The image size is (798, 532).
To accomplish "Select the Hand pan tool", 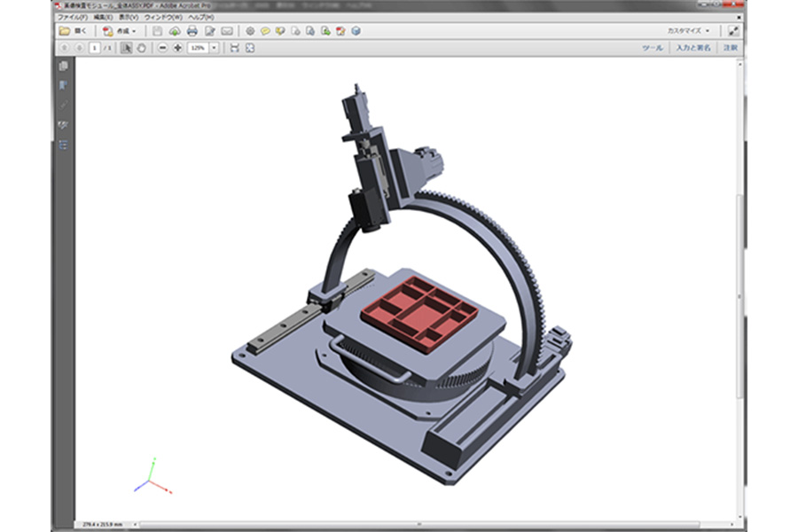I will click(x=141, y=48).
